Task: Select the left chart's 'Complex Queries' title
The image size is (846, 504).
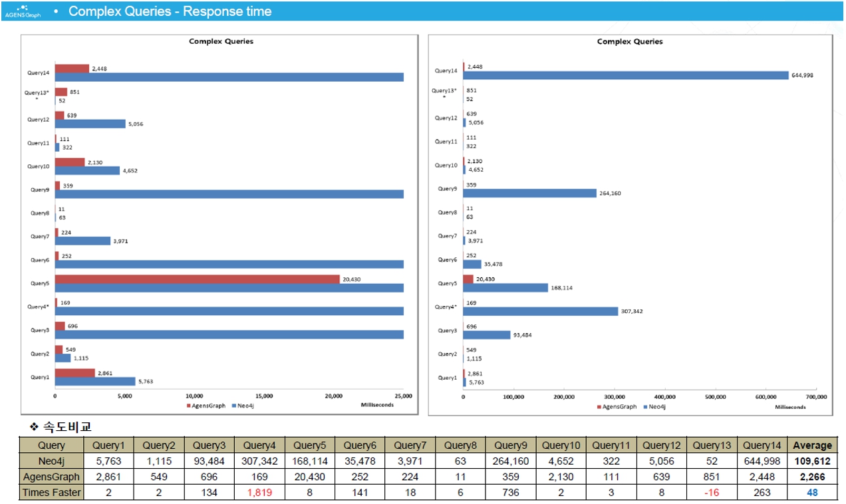Action: click(x=221, y=41)
